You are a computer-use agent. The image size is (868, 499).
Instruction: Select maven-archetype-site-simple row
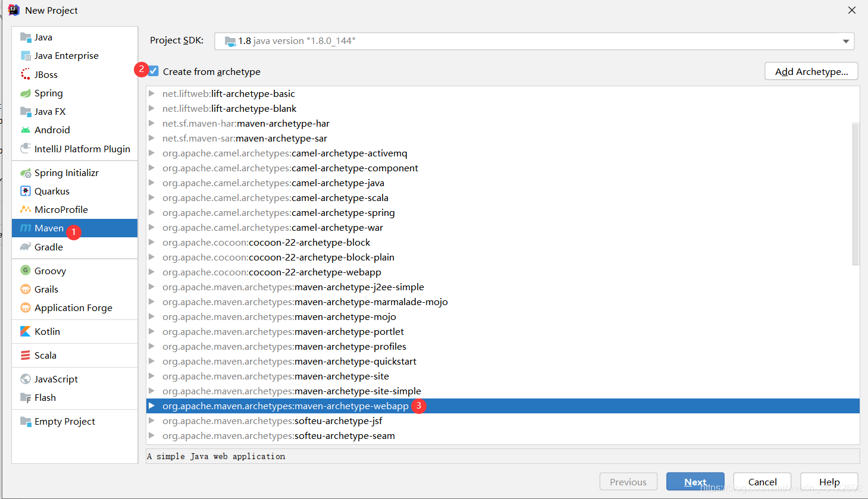pyautogui.click(x=503, y=391)
